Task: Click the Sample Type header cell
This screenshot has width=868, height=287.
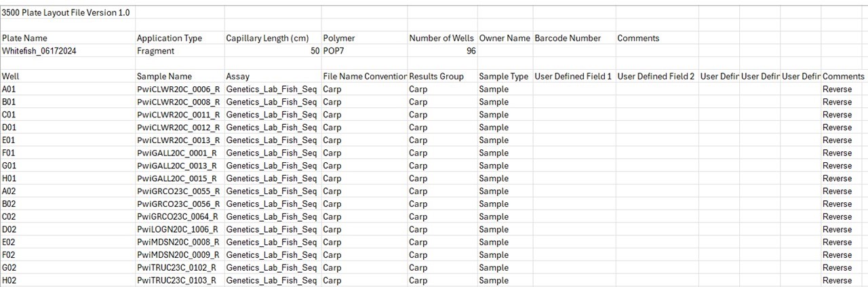Action: 505,76
